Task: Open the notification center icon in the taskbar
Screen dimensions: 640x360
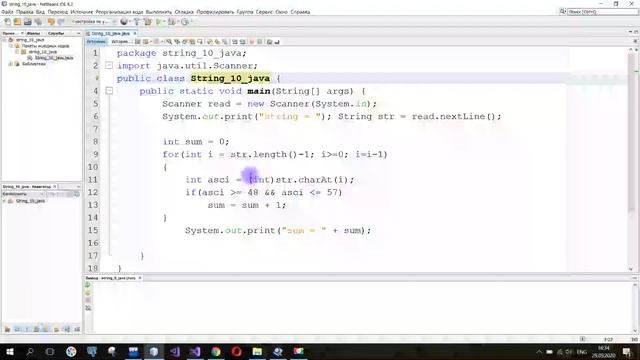Action: [x=627, y=352]
